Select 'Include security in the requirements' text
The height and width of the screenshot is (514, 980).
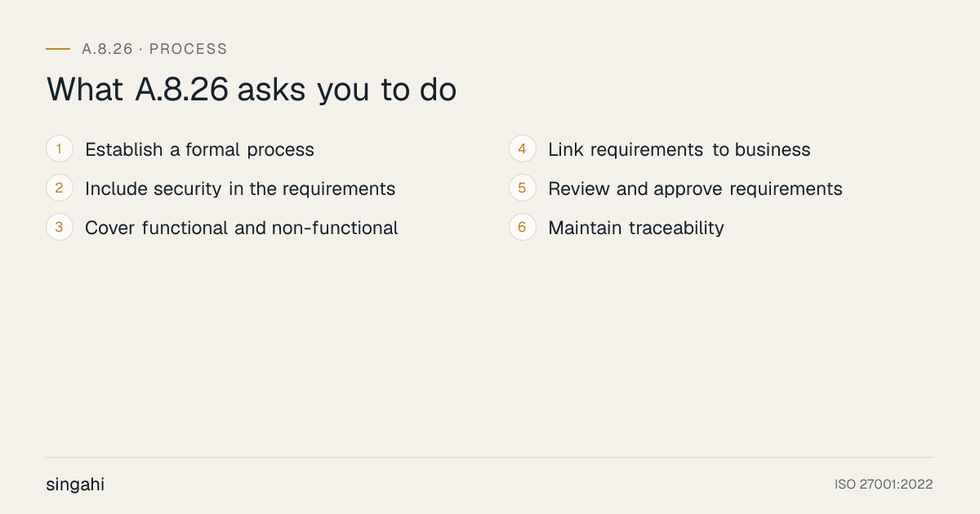click(x=240, y=189)
